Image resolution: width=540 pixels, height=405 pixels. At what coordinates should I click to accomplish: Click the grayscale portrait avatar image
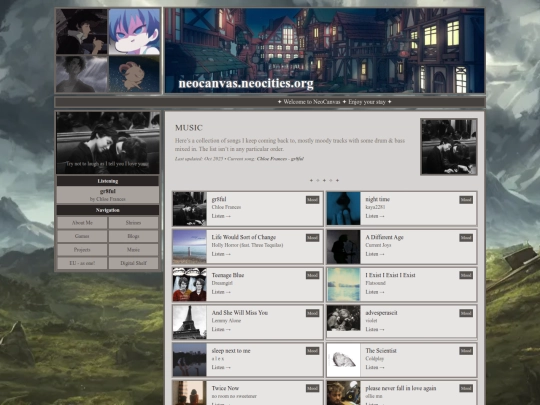pos(82,74)
